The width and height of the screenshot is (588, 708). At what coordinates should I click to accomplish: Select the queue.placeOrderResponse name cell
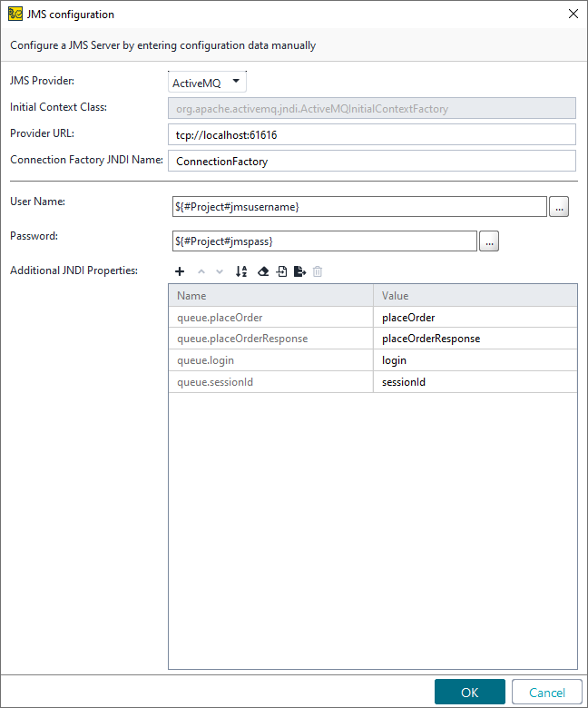coord(270,339)
